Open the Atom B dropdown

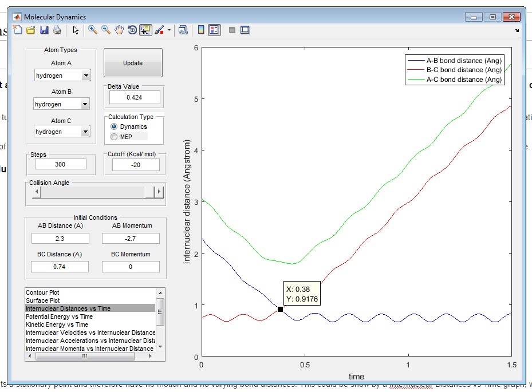[x=85, y=104]
